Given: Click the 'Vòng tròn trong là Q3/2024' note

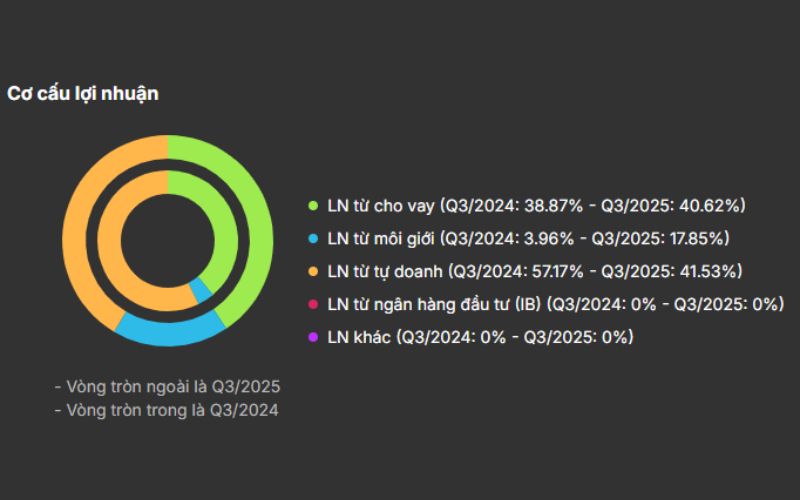Looking at the screenshot, I should [x=166, y=410].
